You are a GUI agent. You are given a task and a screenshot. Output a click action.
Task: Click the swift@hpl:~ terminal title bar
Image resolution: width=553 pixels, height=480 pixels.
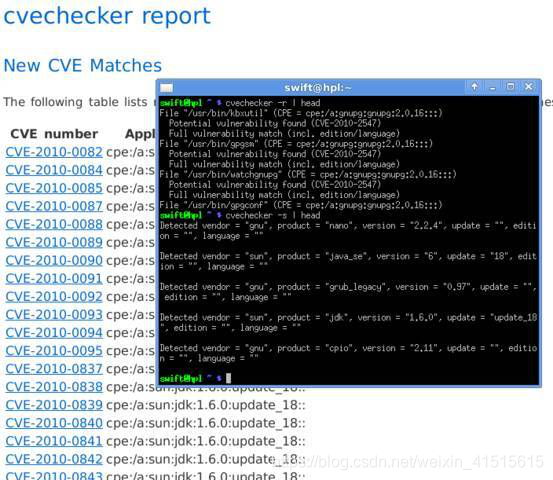(x=318, y=87)
